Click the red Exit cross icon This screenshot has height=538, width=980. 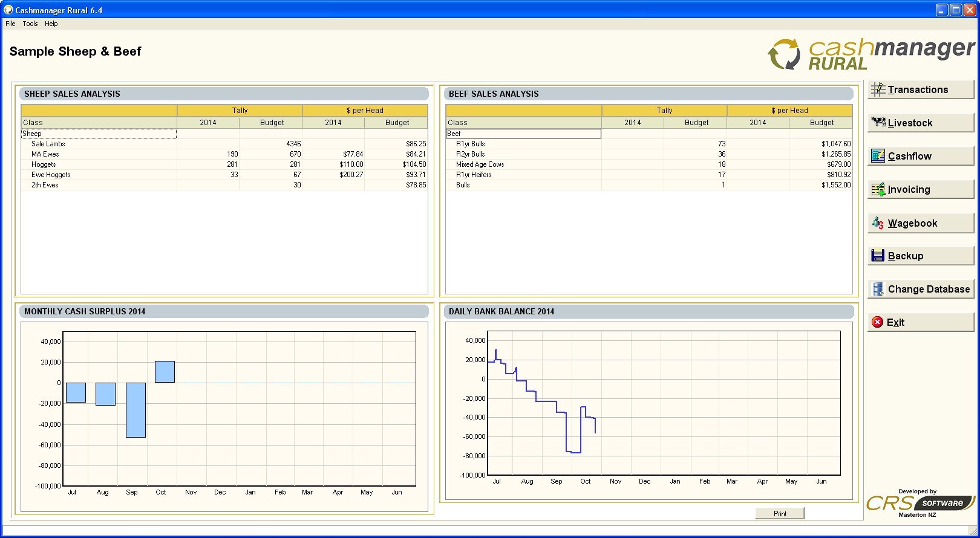point(877,322)
